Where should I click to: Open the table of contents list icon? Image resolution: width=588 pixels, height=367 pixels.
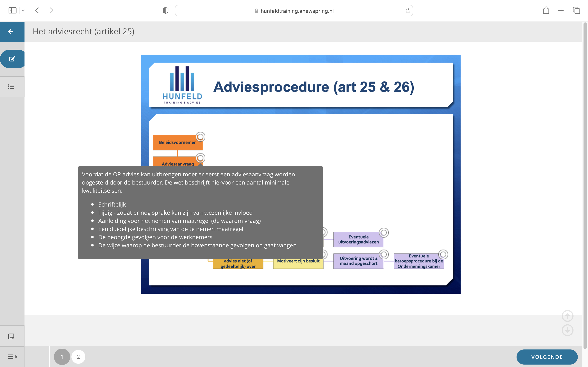[x=11, y=87]
